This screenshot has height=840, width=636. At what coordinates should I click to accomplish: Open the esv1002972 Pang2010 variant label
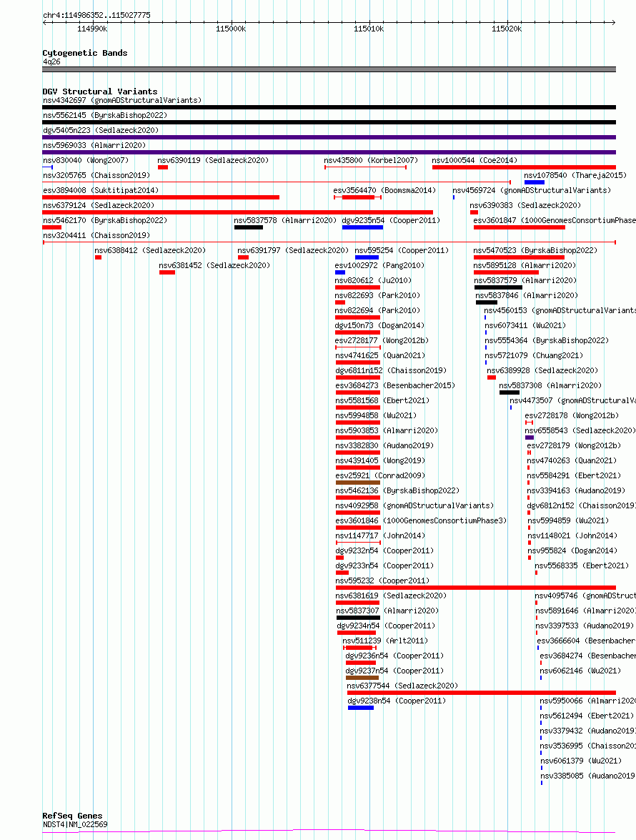pos(379,265)
